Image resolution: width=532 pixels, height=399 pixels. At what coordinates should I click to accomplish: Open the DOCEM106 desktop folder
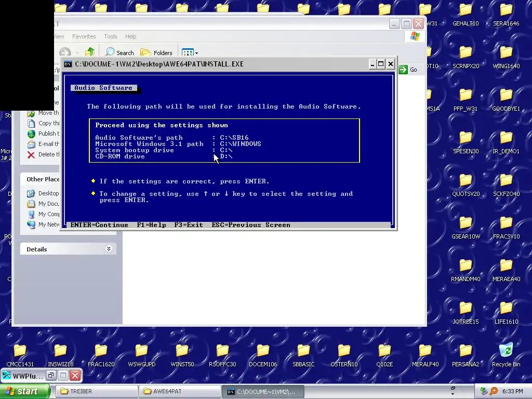[x=263, y=355]
